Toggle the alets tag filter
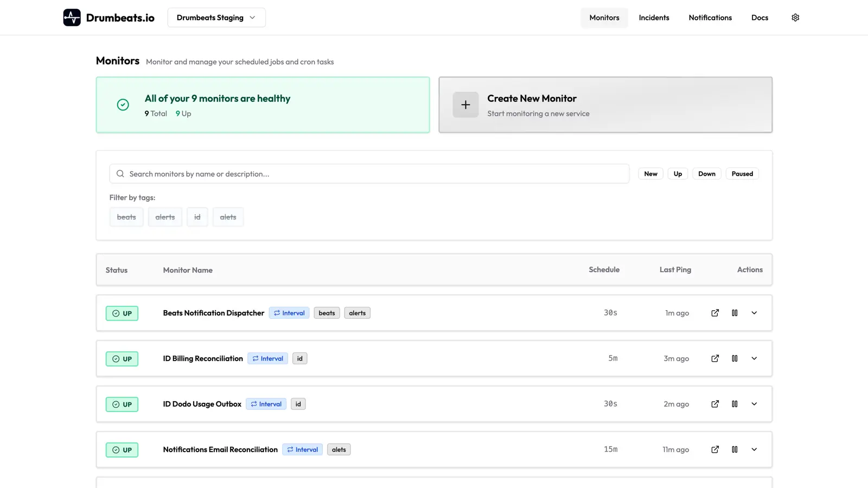868x488 pixels. [x=228, y=217]
